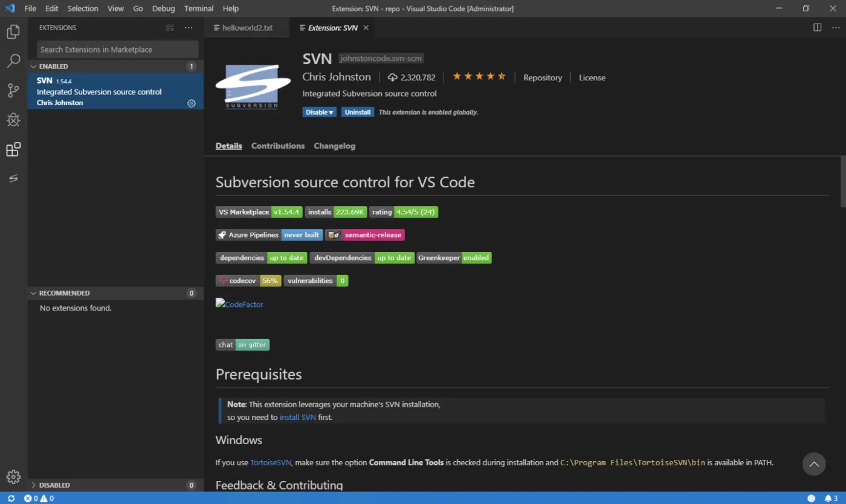Screen dimensions: 846x504
Task: Click the CodeFactor link
Action: click(240, 304)
